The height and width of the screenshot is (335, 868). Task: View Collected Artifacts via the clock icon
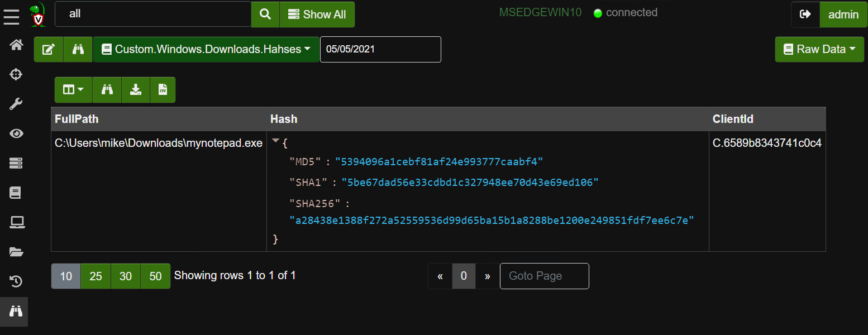(15, 281)
